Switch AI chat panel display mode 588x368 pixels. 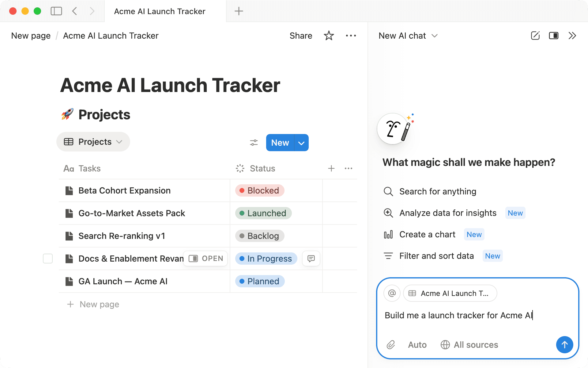(x=553, y=36)
